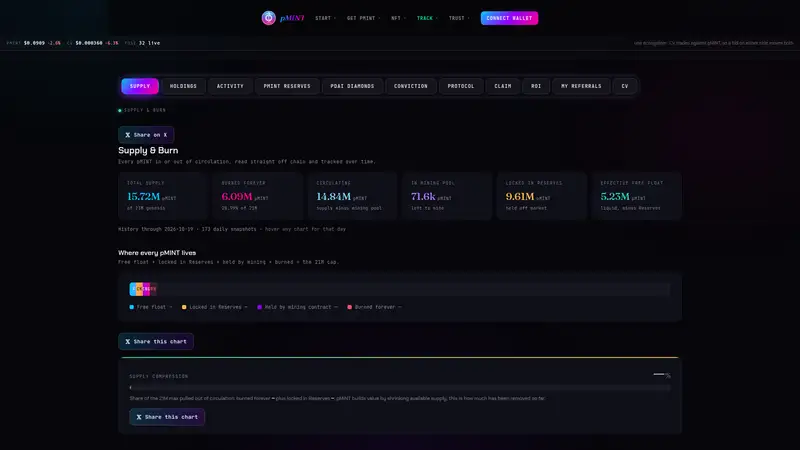Click the Burned forever legend swatch
800x450 pixels.
coord(349,307)
